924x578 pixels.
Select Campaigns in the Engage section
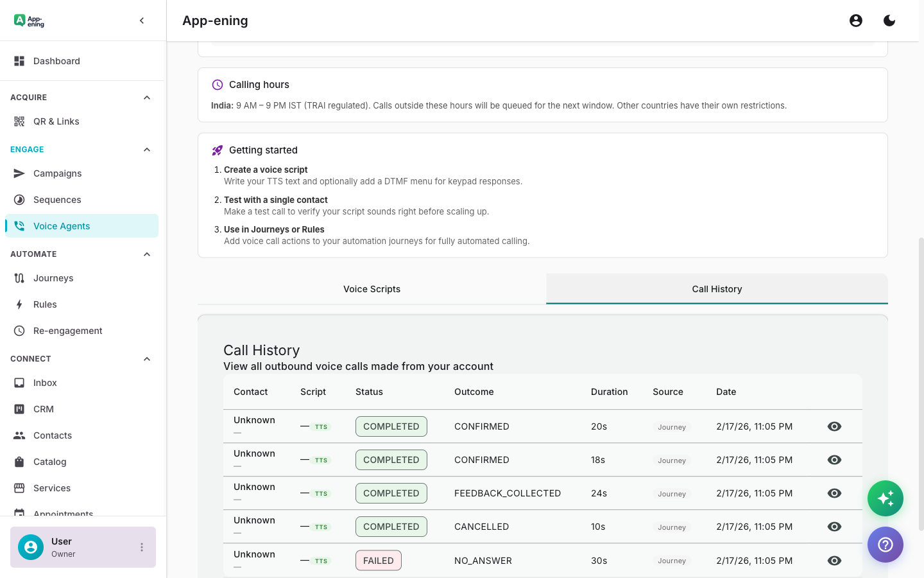point(57,173)
